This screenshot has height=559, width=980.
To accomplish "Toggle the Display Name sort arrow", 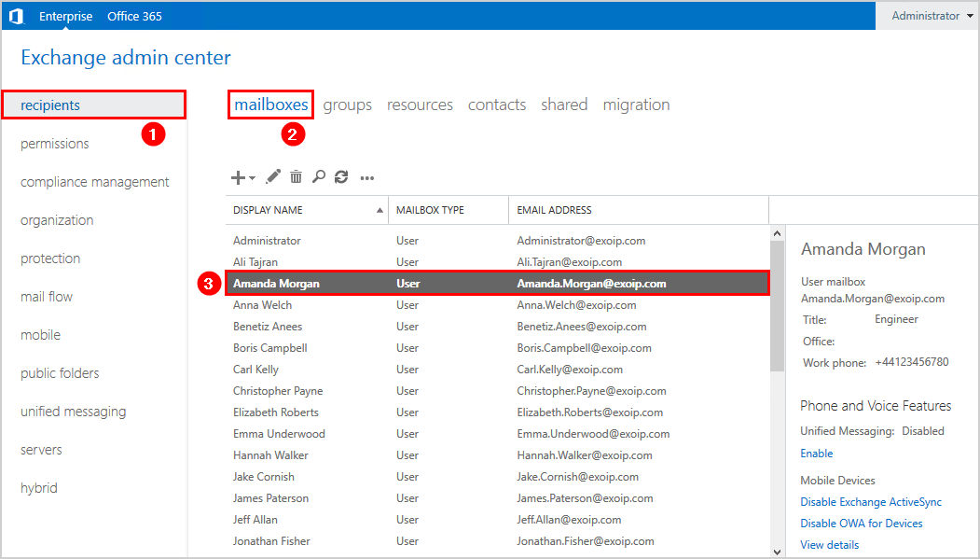I will 380,210.
